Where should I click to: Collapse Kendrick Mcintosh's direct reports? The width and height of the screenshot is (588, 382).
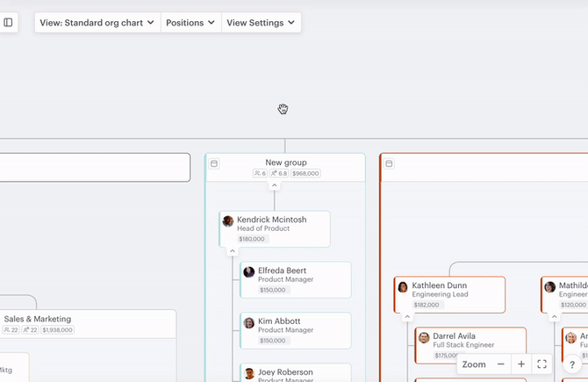(233, 251)
